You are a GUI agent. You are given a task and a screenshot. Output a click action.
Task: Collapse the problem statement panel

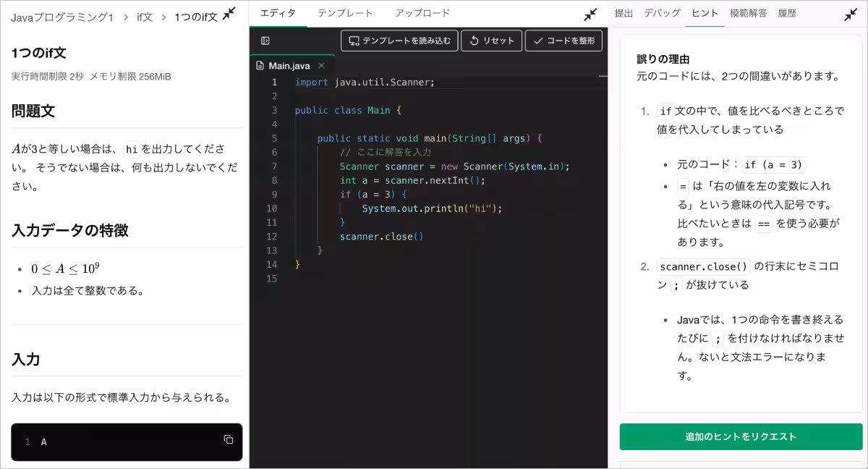(x=229, y=13)
